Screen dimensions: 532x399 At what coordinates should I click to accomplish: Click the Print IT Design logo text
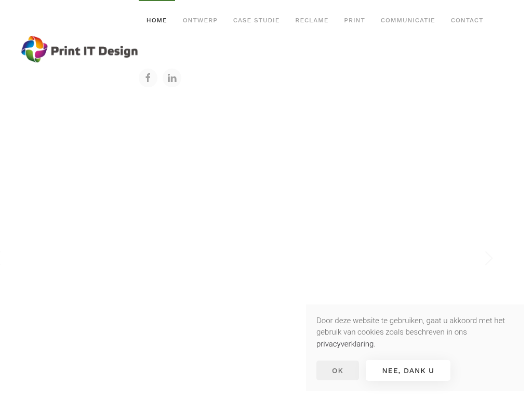[94, 51]
